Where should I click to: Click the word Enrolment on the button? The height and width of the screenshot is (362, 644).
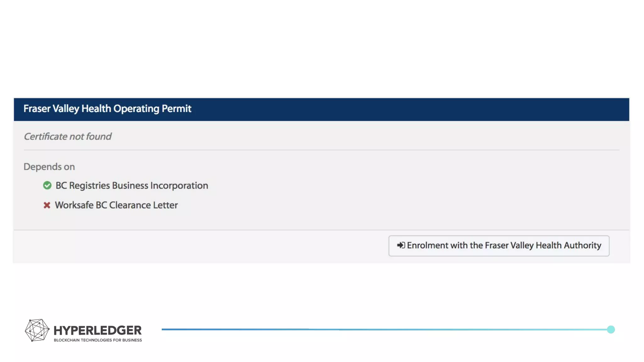pyautogui.click(x=427, y=245)
